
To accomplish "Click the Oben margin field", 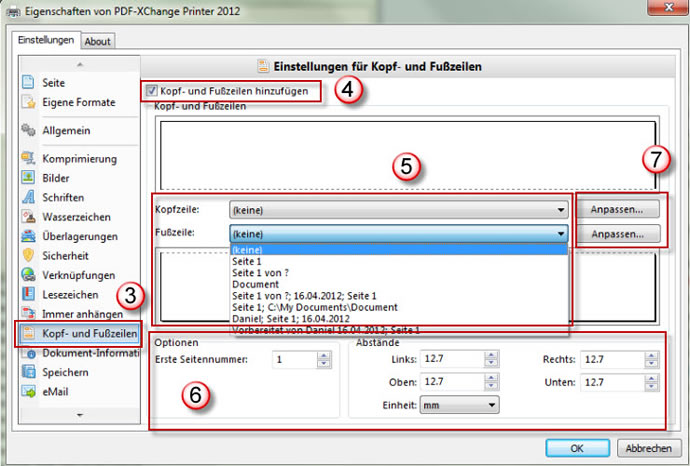I will 452,382.
